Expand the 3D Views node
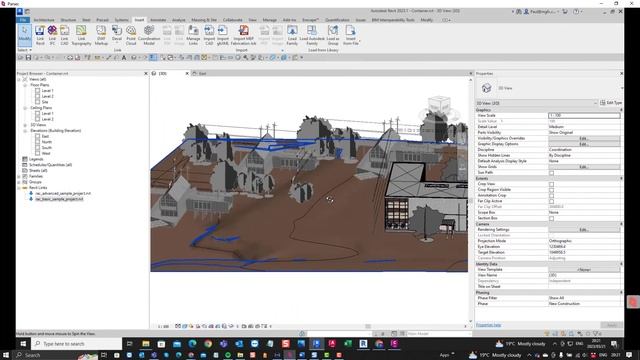 point(25,125)
